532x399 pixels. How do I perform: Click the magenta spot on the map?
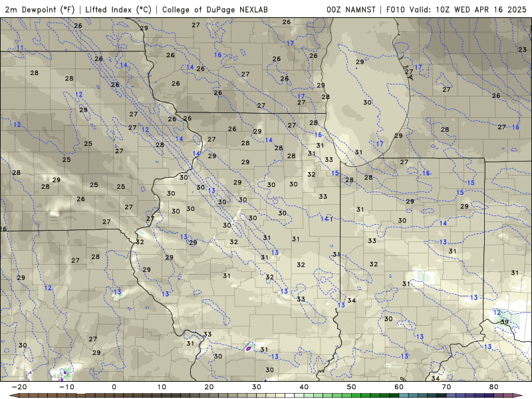pyautogui.click(x=248, y=348)
